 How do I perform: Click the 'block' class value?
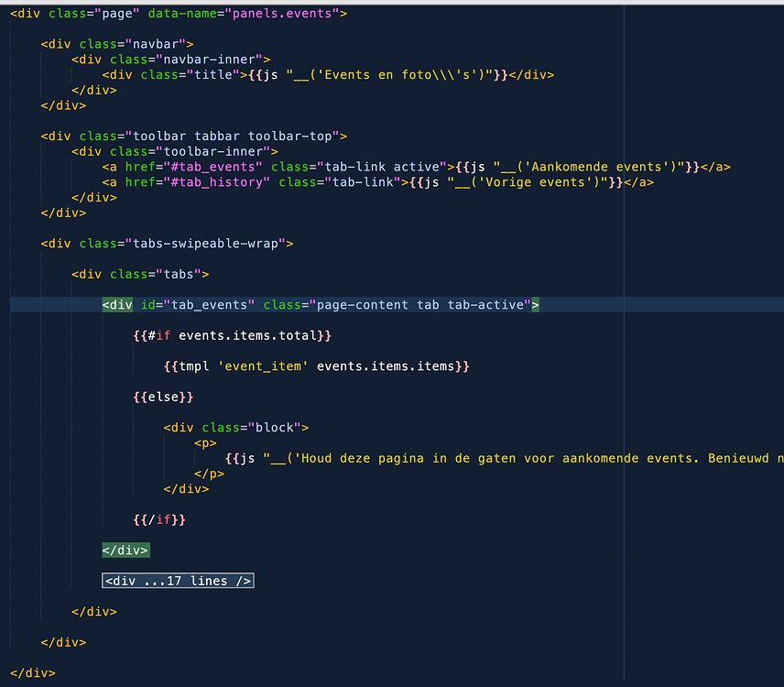[275, 428]
